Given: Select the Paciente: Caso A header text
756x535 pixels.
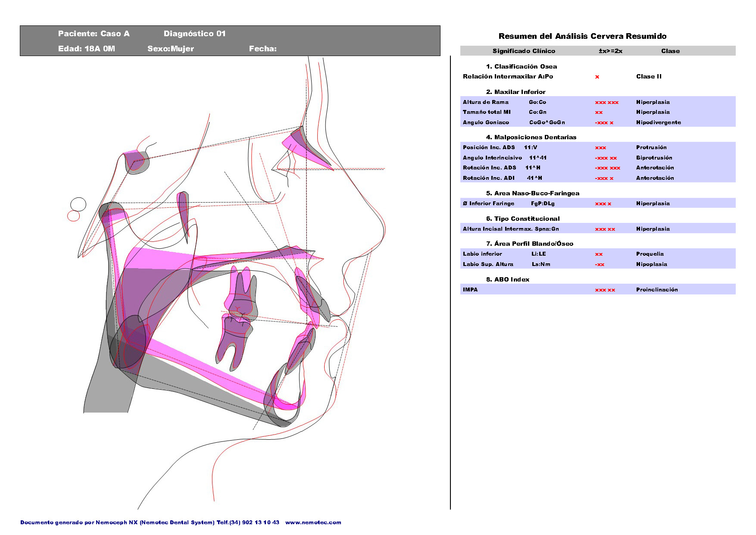Looking at the screenshot, I should pos(94,34).
